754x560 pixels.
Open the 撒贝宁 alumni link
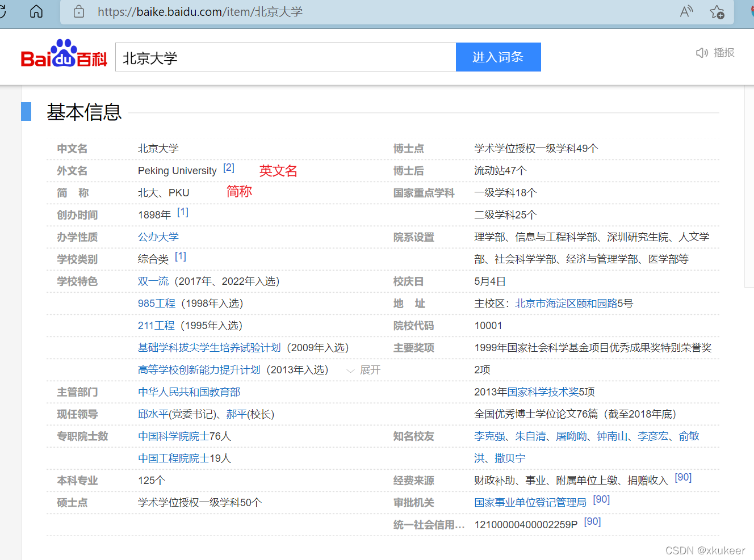click(x=510, y=458)
